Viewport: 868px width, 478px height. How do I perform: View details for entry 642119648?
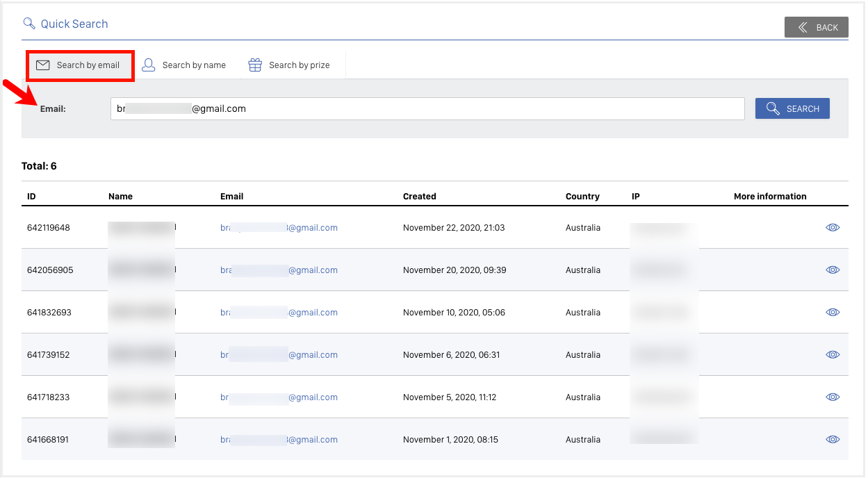833,227
